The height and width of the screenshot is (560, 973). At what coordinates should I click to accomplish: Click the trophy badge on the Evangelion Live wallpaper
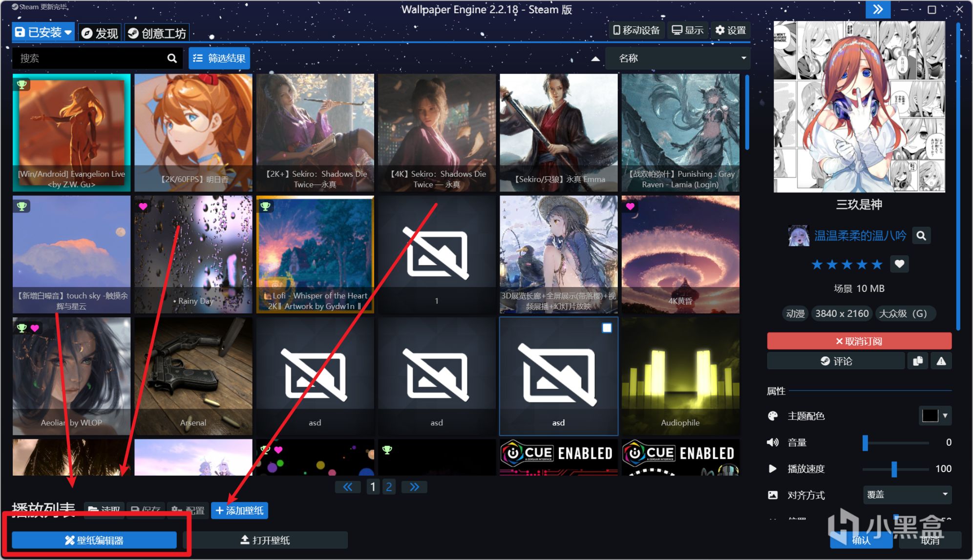pyautogui.click(x=21, y=84)
